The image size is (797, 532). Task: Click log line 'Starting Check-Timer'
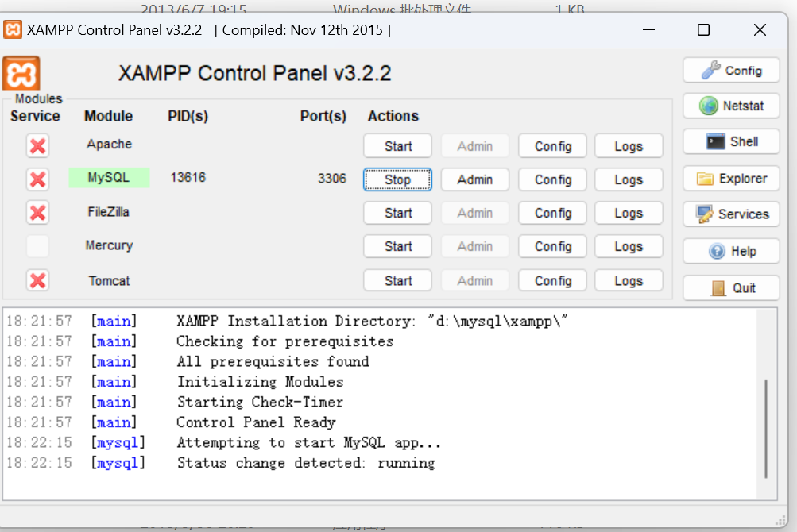[260, 402]
